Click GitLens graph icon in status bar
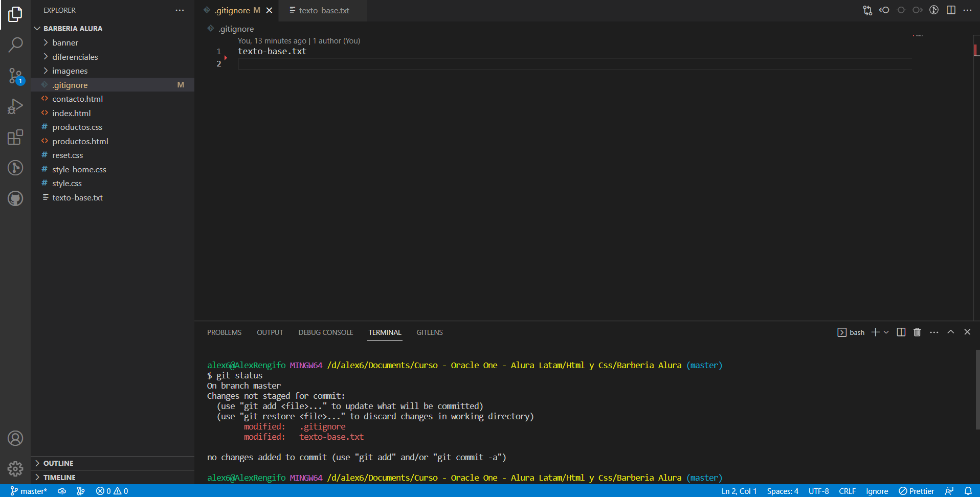Screen dimensions: 980x497 click(x=80, y=491)
